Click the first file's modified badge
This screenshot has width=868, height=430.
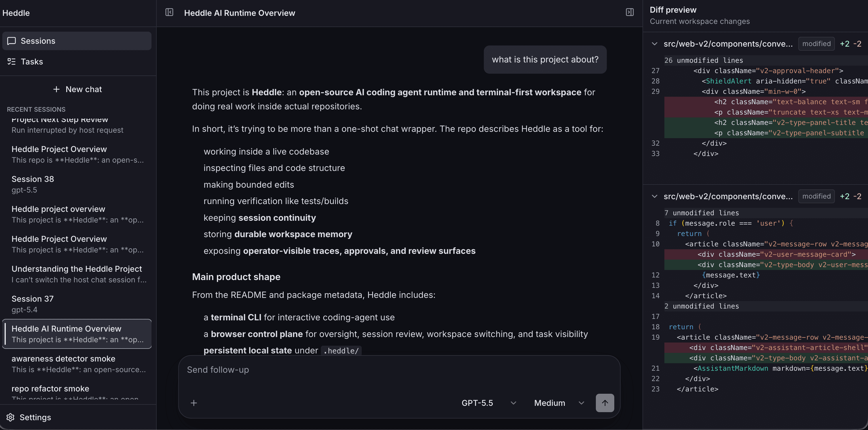coord(816,44)
